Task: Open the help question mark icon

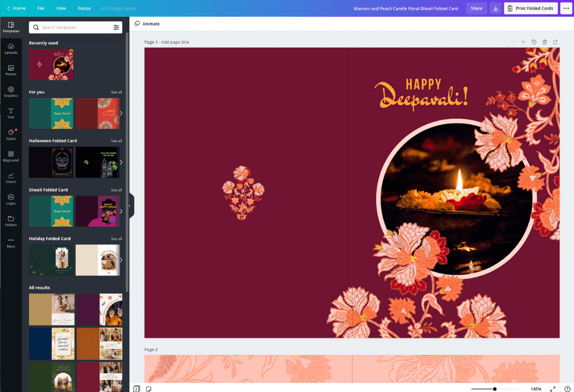Action: (x=567, y=389)
